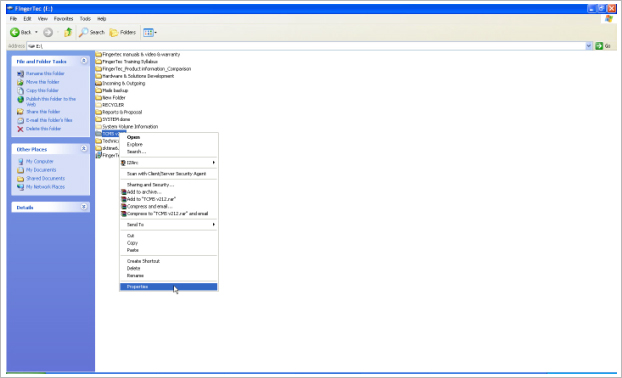Screen dimensions: 622x378
Task: Open the Search toolbar button
Action: (x=92, y=33)
